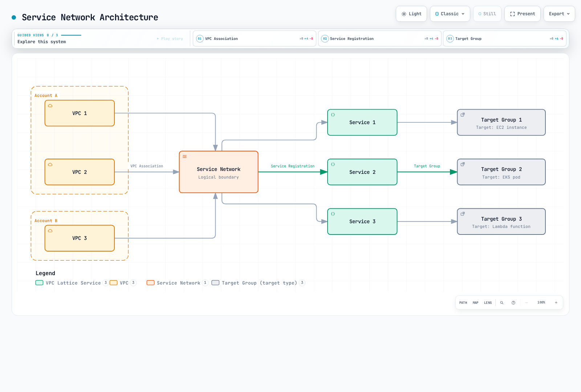
Task: Click the Play story button
Action: point(170,38)
